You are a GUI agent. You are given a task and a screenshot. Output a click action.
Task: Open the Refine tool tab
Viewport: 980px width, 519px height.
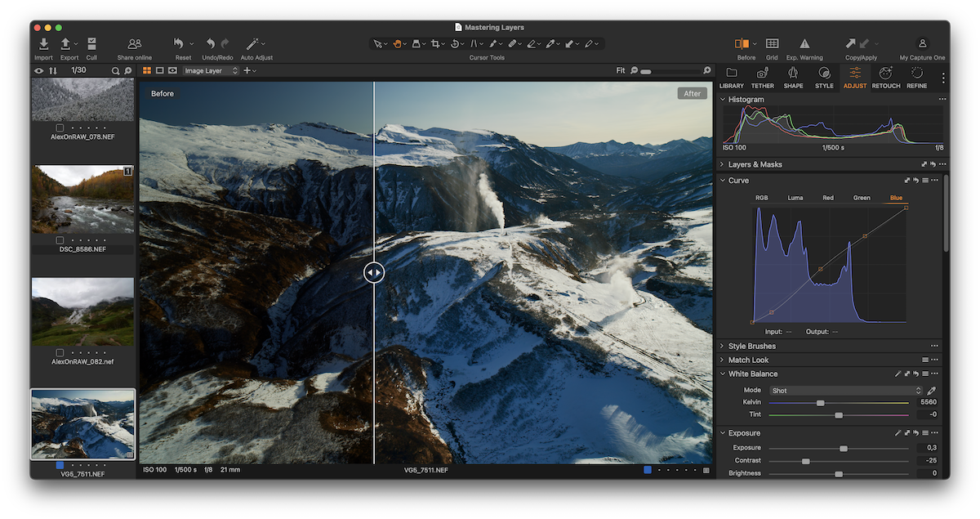[917, 78]
